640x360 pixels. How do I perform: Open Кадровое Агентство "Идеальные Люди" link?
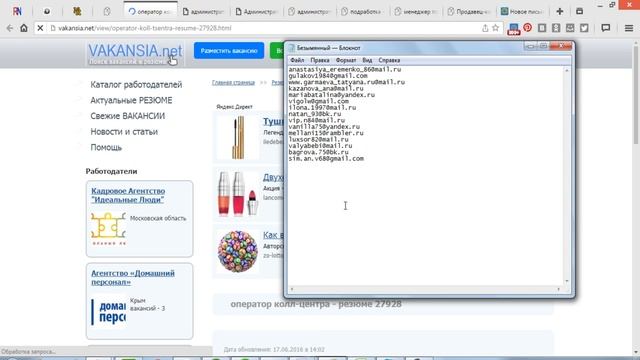click(128, 195)
